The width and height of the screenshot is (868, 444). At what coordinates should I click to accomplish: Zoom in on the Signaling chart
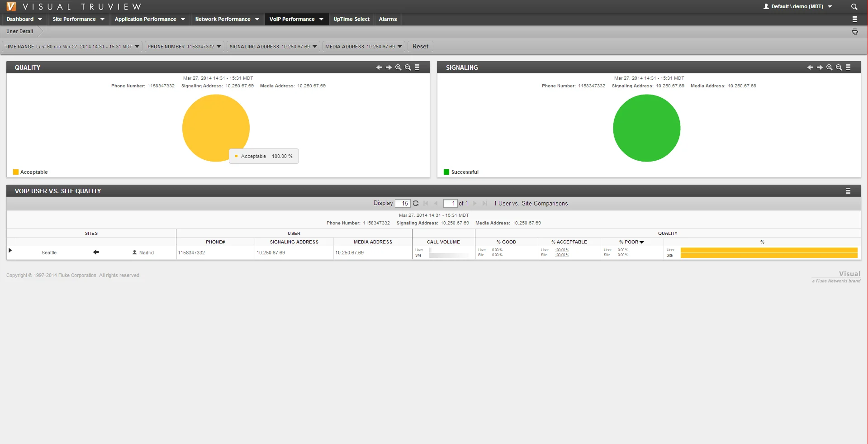coord(830,67)
